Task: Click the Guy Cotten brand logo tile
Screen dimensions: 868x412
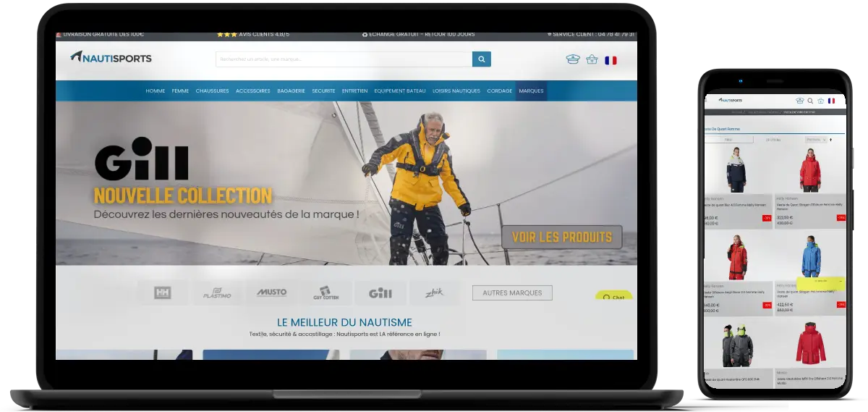Action: pyautogui.click(x=326, y=293)
